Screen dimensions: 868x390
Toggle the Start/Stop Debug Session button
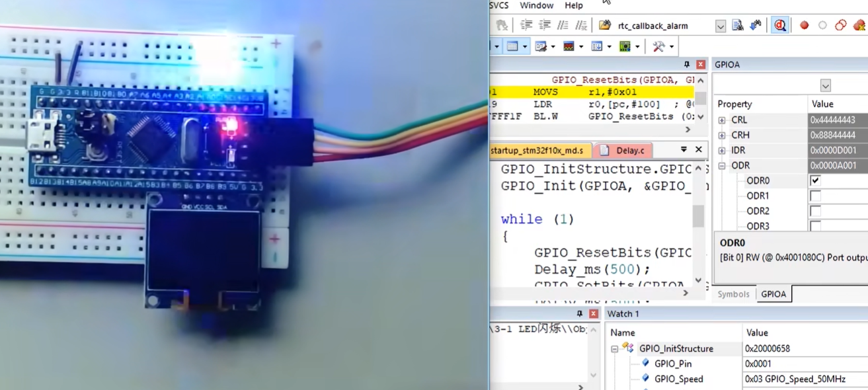tap(780, 26)
